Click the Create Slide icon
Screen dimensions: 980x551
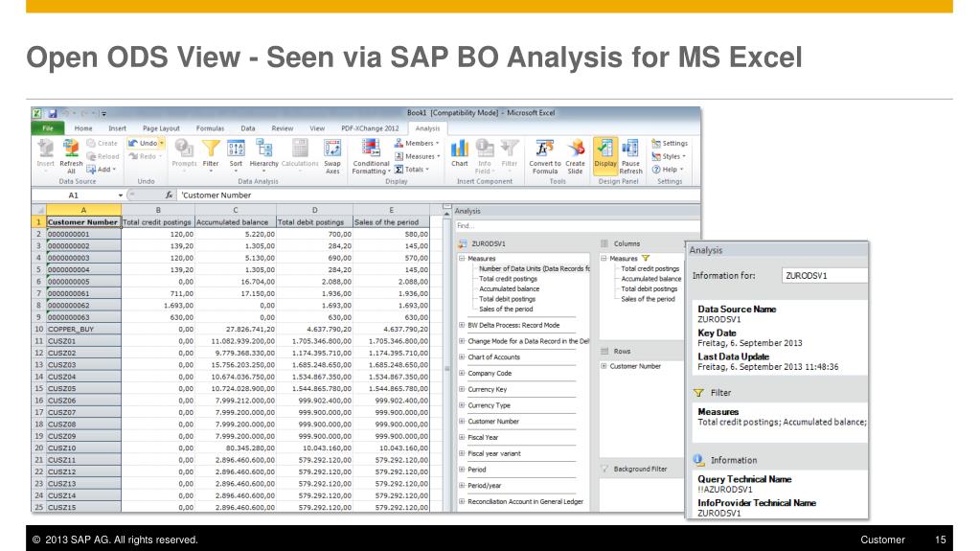click(x=575, y=156)
